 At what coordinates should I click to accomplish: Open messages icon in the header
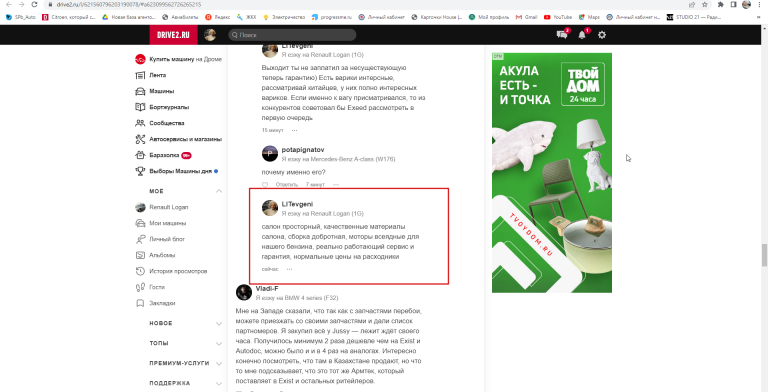pyautogui.click(x=562, y=35)
